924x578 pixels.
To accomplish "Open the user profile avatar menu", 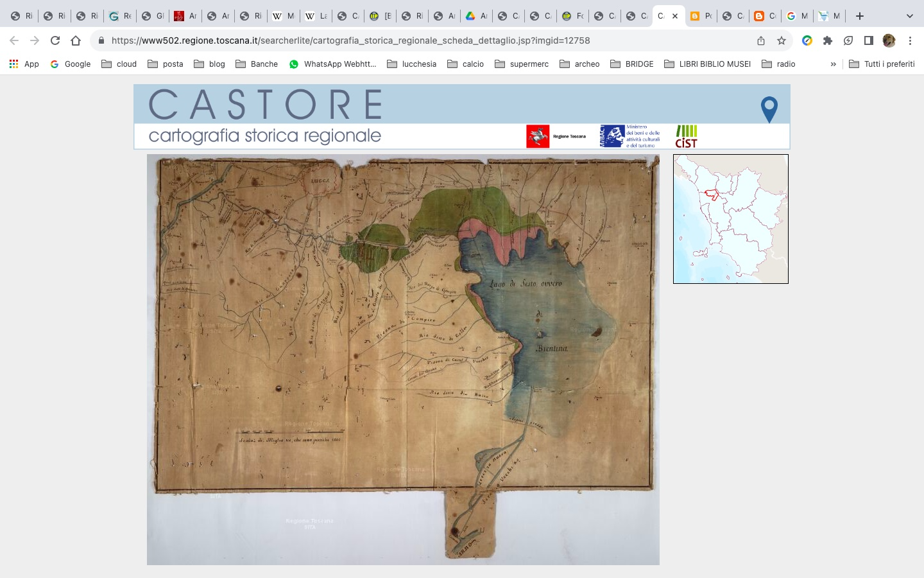I will [889, 40].
